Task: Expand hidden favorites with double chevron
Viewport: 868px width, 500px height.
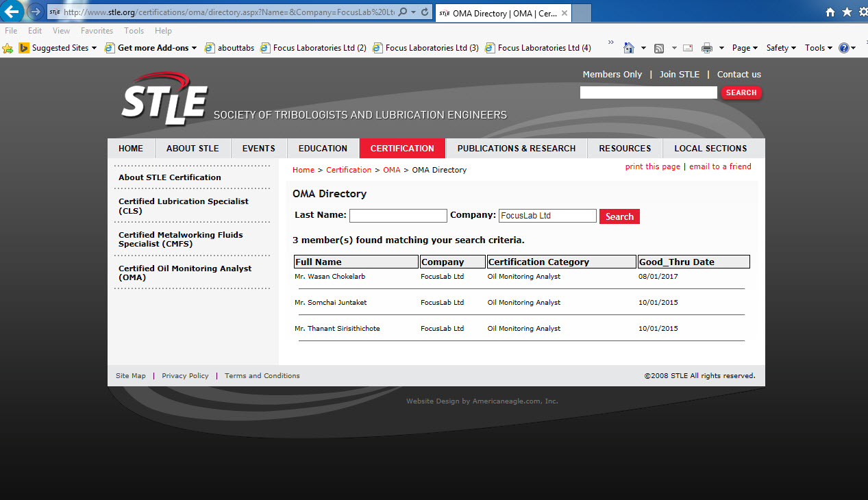Action: [x=610, y=43]
